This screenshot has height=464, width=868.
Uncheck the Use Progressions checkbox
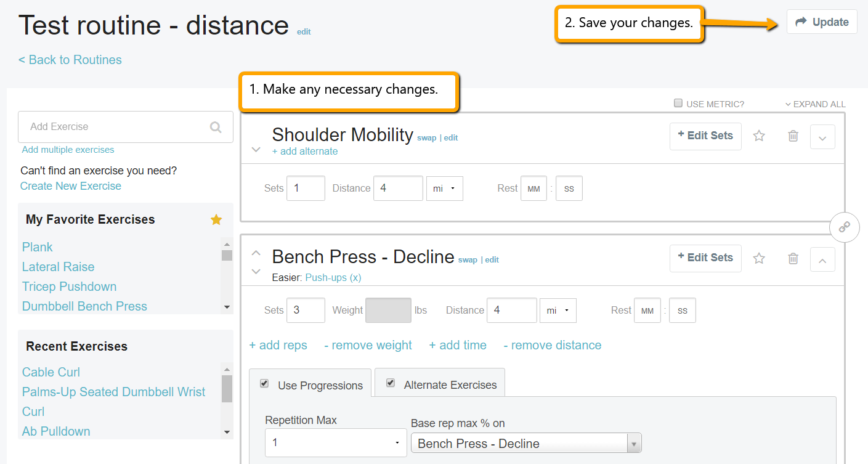pos(264,383)
